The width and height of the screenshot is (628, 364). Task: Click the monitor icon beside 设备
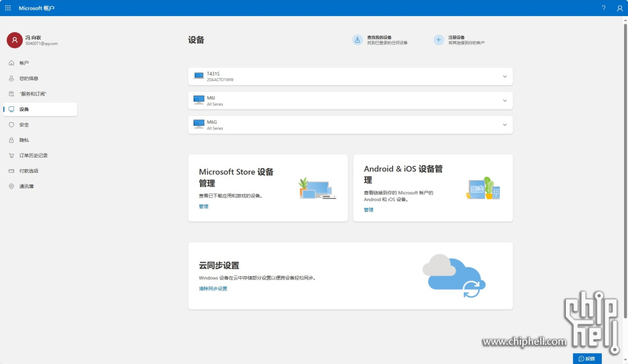[12, 110]
